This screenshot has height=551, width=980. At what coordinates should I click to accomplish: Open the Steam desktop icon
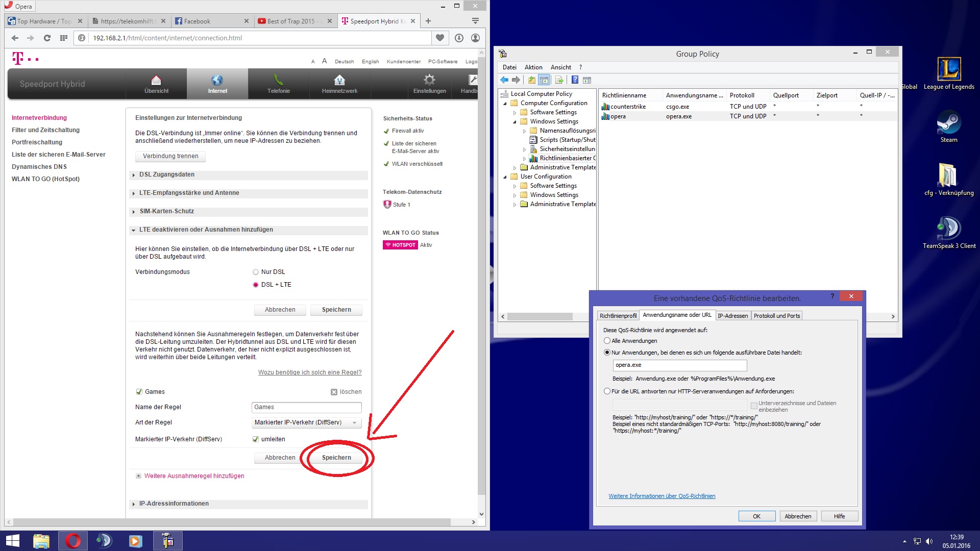(x=949, y=123)
